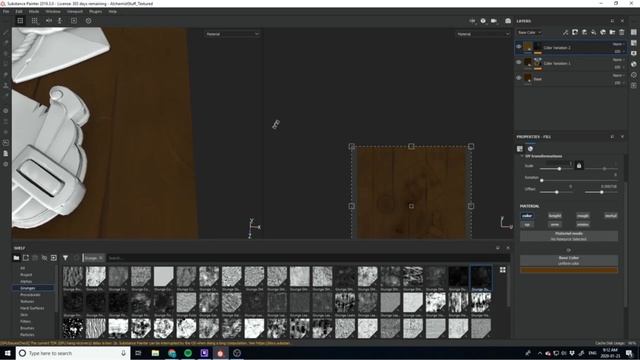Toggle the scale lock icon
Screen dimensions: 640x360
pos(579,166)
